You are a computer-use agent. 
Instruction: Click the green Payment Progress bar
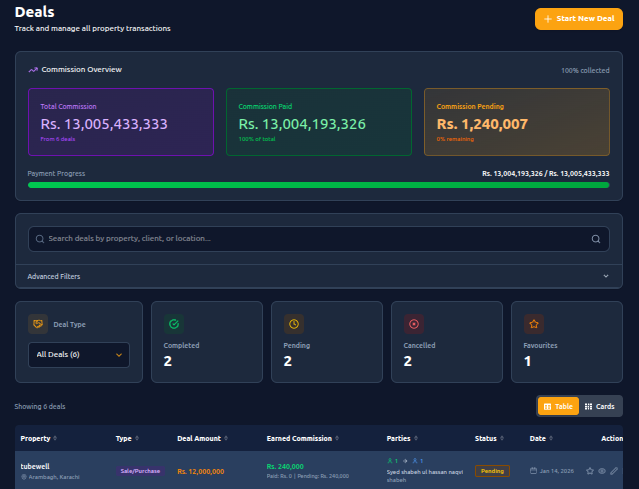point(318,184)
